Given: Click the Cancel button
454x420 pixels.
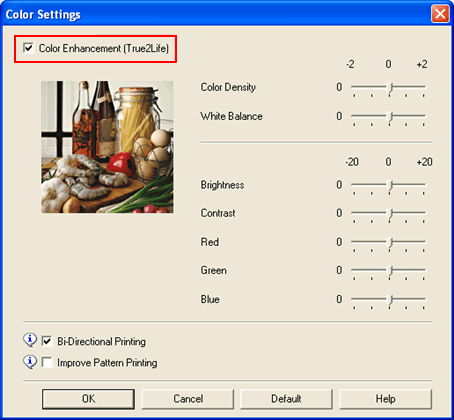Looking at the screenshot, I should pyautogui.click(x=188, y=399).
